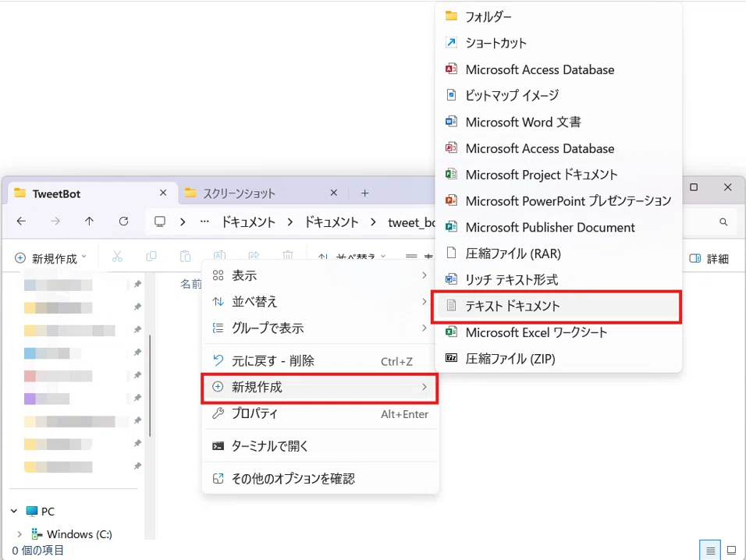Switch to the スクリーンショット tab
Image resolution: width=746 pixels, height=560 pixels.
261,193
